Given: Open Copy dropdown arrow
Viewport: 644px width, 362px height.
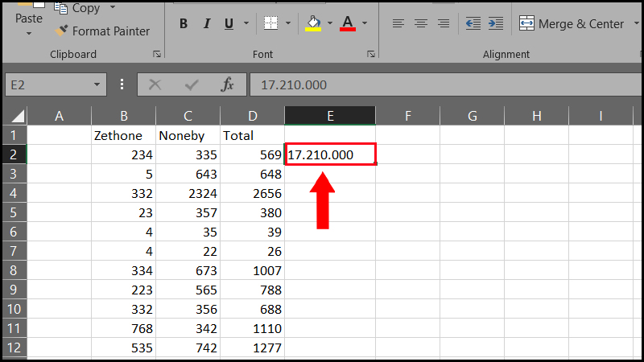Looking at the screenshot, I should [x=112, y=7].
